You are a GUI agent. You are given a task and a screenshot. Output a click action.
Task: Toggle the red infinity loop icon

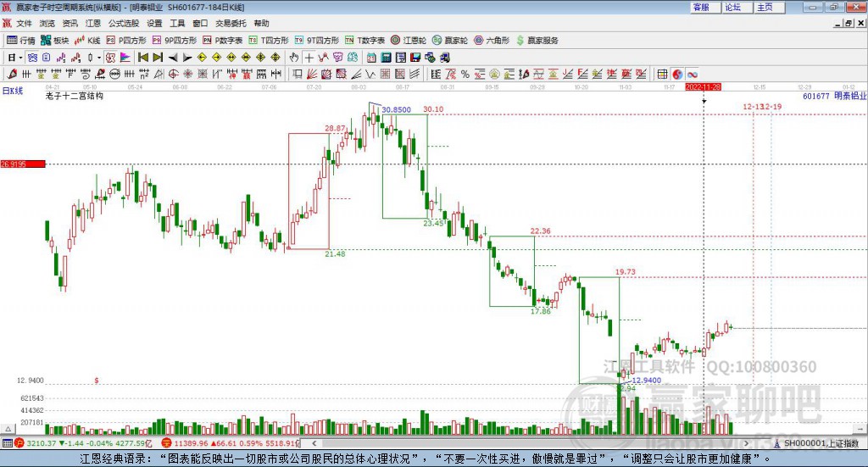pyautogui.click(x=692, y=74)
